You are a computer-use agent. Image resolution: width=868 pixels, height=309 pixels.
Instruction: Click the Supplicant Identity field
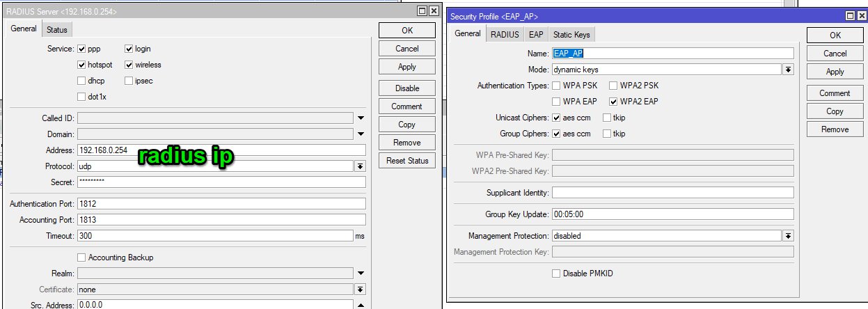pos(672,193)
